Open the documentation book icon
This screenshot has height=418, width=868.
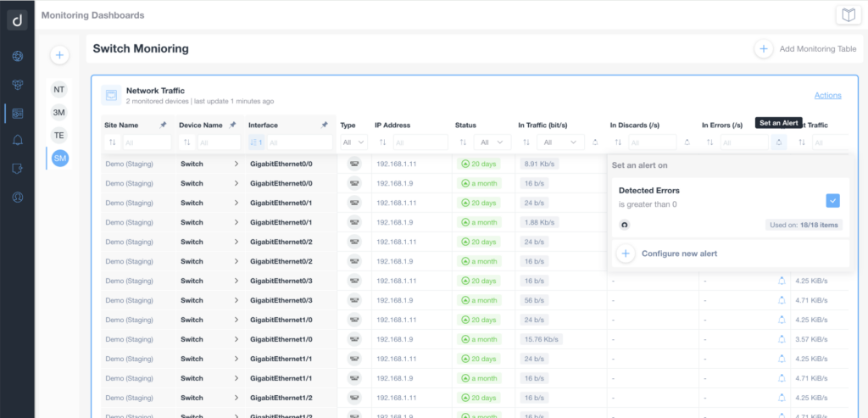click(x=849, y=15)
